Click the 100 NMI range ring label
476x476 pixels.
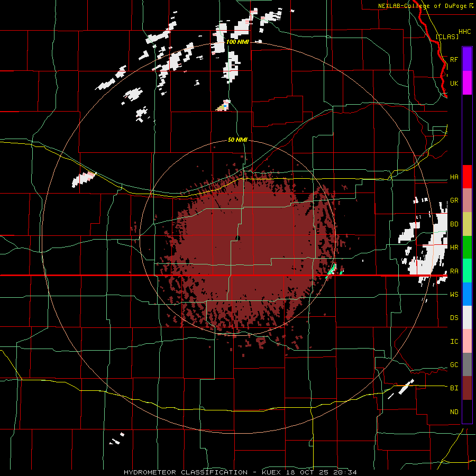click(x=237, y=42)
